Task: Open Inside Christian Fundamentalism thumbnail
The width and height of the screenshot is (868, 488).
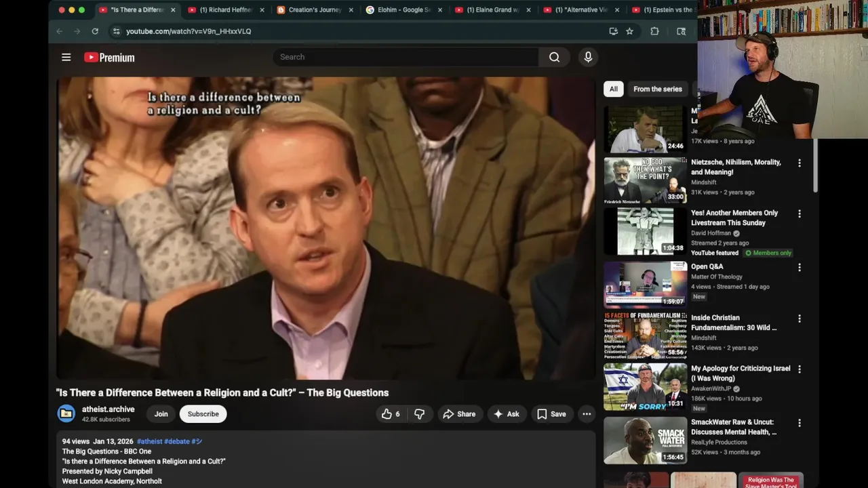Action: coord(645,335)
